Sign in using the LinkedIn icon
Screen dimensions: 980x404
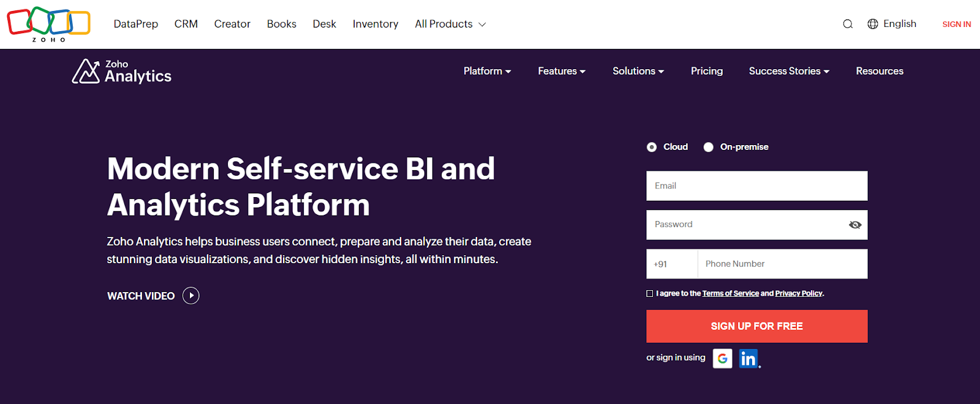point(748,359)
